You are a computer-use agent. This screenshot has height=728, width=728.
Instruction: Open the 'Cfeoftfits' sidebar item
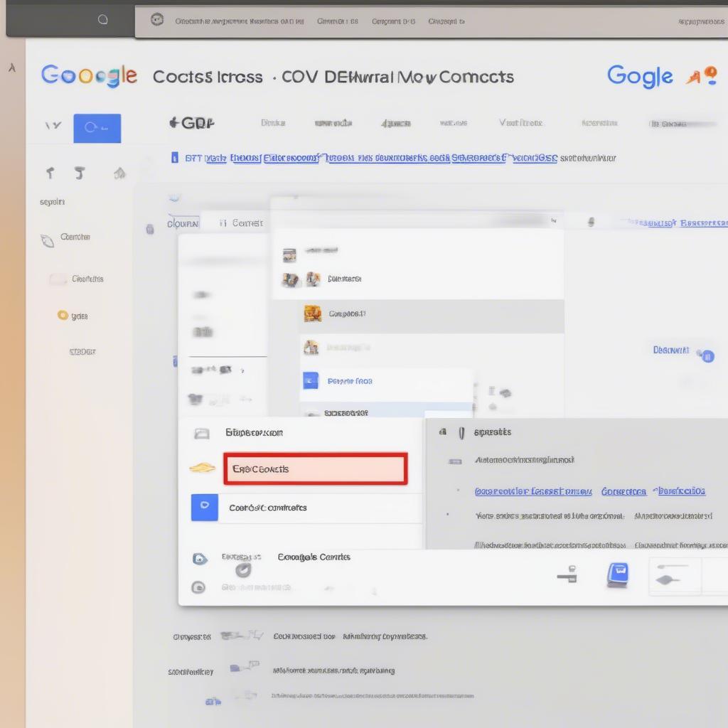87,279
